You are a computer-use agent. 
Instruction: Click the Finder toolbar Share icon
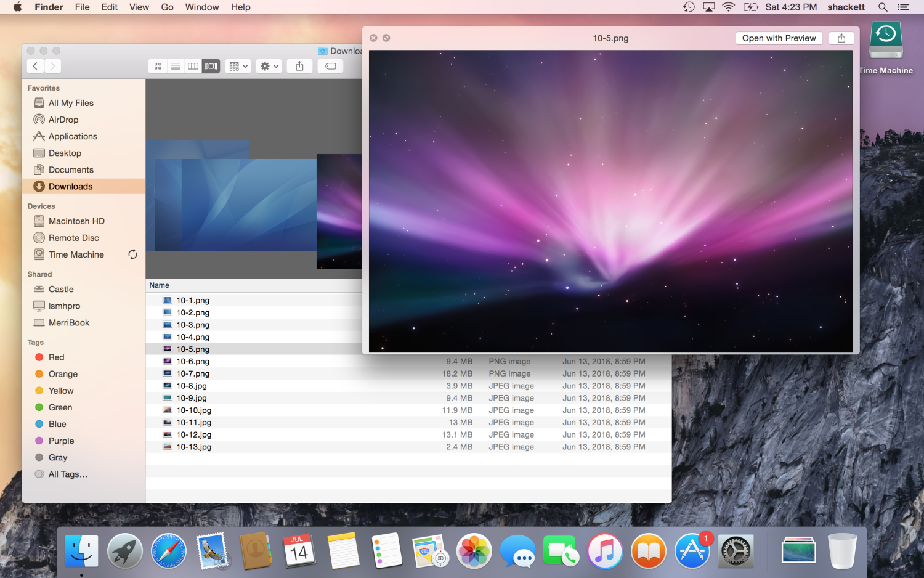pyautogui.click(x=299, y=66)
